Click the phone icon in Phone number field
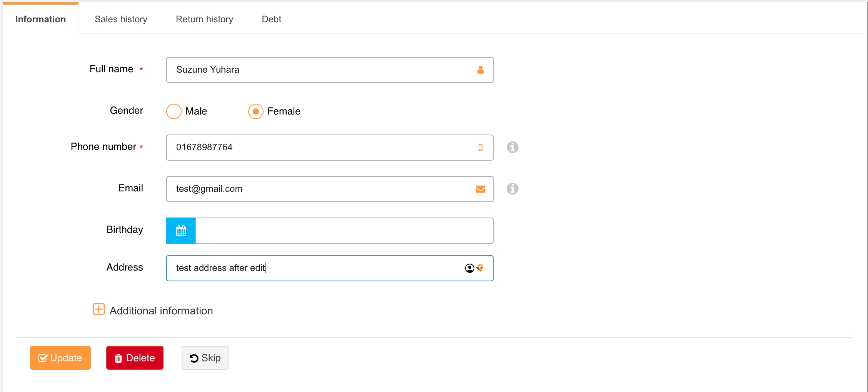 480,148
